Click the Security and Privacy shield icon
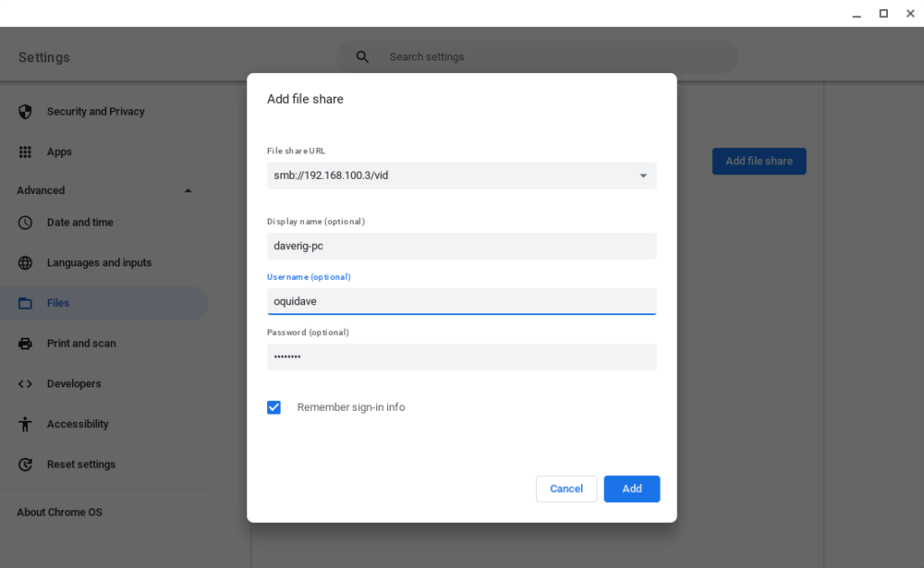Screen dimensions: 924x568 point(24,111)
